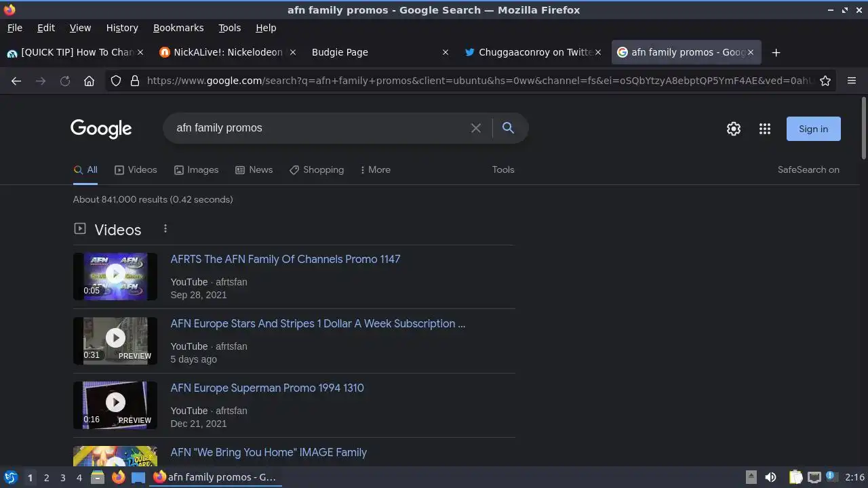Open the Firefox hamburger application menu
This screenshot has width=868, height=488.
coord(852,81)
